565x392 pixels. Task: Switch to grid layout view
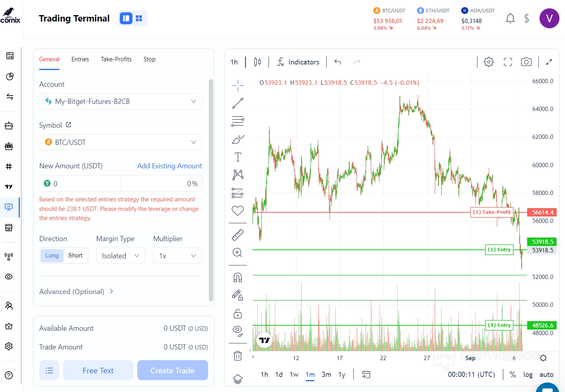pos(139,18)
